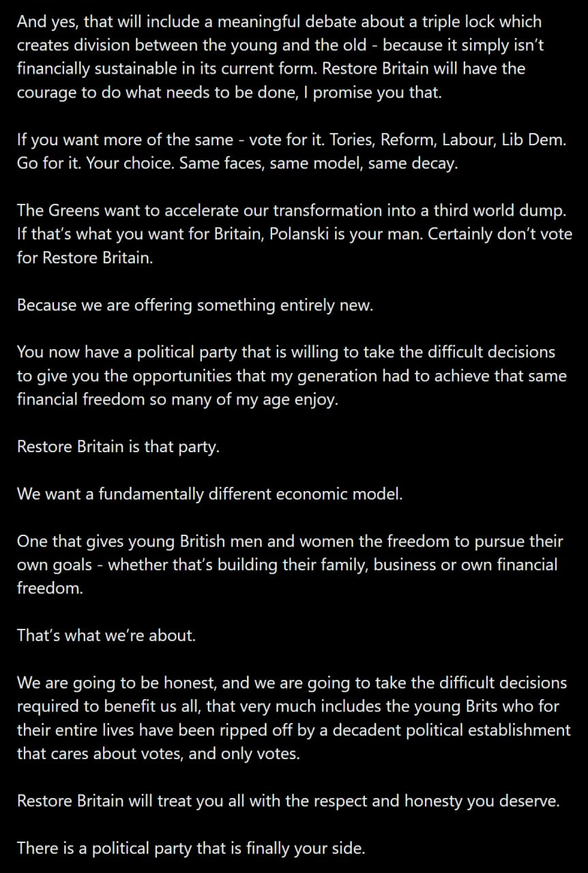The image size is (588, 873).
Task: Click the line "Restore Britain will treat you all"
Action: coord(288,801)
